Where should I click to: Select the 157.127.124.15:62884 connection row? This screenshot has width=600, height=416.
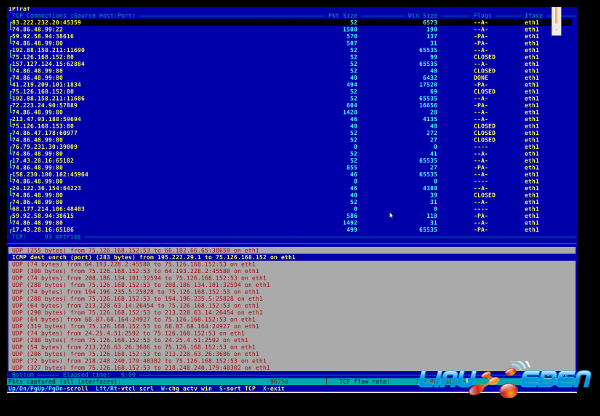click(x=291, y=64)
